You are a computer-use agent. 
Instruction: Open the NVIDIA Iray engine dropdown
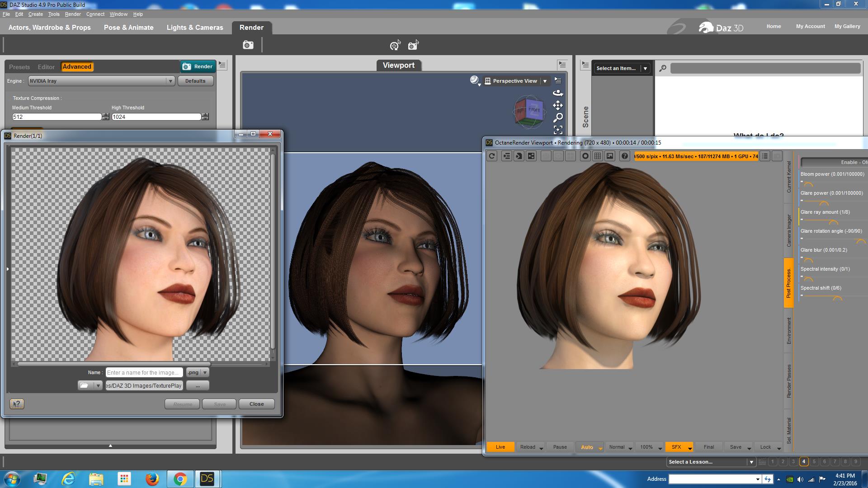pos(101,81)
